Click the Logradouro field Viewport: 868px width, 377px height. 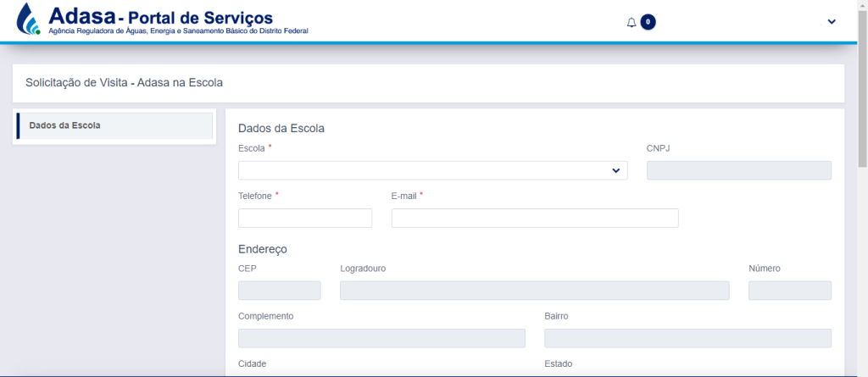point(535,291)
